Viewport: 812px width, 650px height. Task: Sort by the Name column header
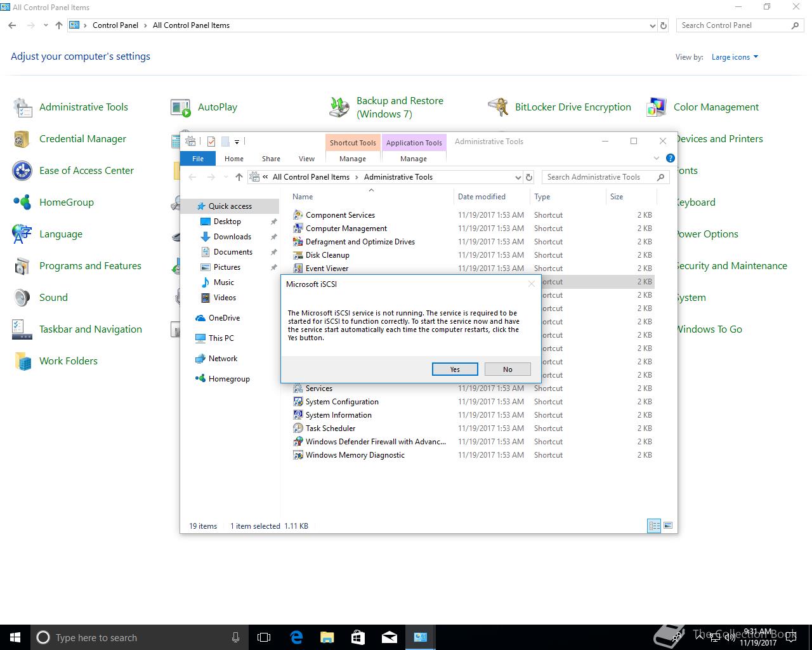371,197
